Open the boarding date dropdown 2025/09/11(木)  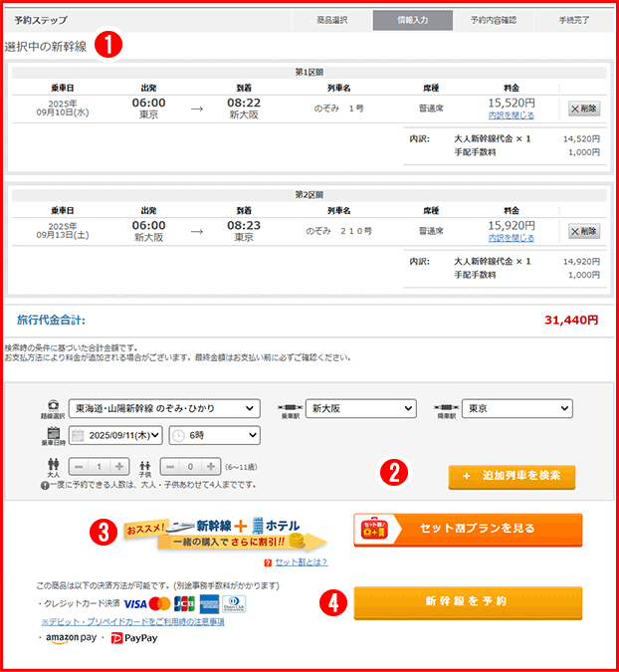[x=115, y=435]
